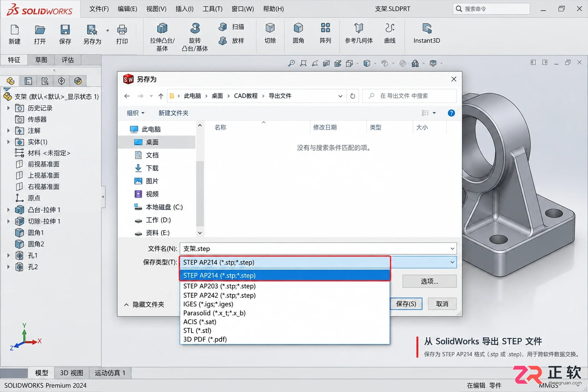Open the DisplayManager tab icon
This screenshot has height=392, width=588.
78,81
